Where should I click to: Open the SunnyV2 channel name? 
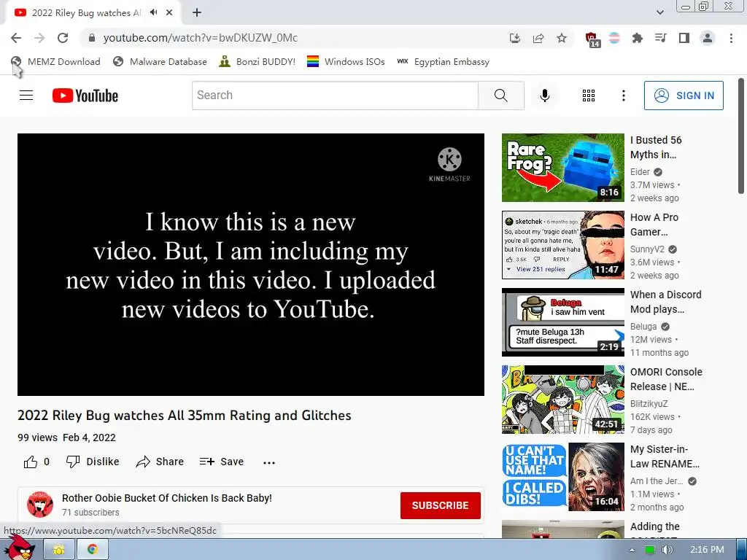(647, 249)
